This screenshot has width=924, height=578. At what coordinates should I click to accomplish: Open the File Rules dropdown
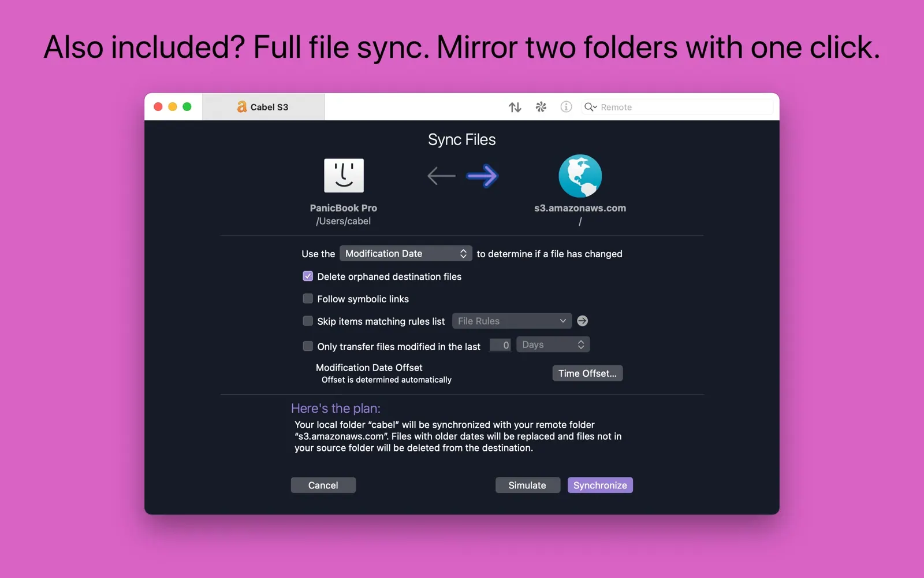pos(512,321)
